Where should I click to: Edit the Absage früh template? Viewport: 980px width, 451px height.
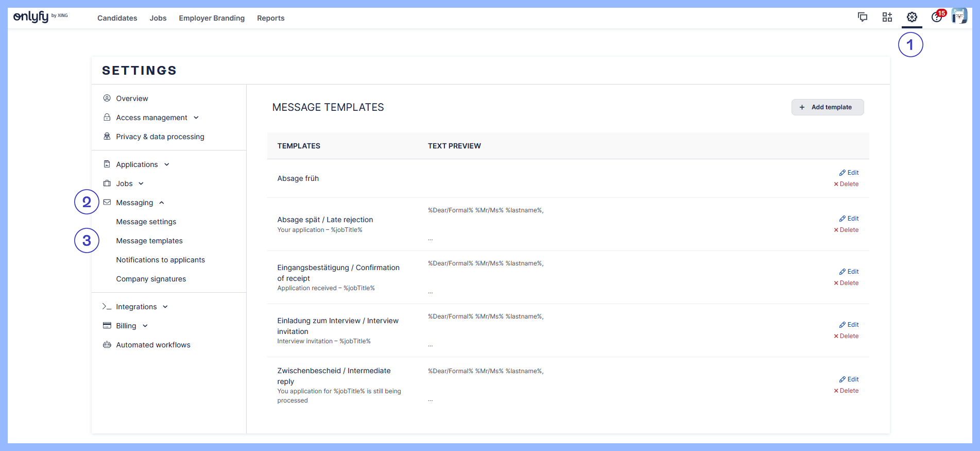pyautogui.click(x=849, y=173)
